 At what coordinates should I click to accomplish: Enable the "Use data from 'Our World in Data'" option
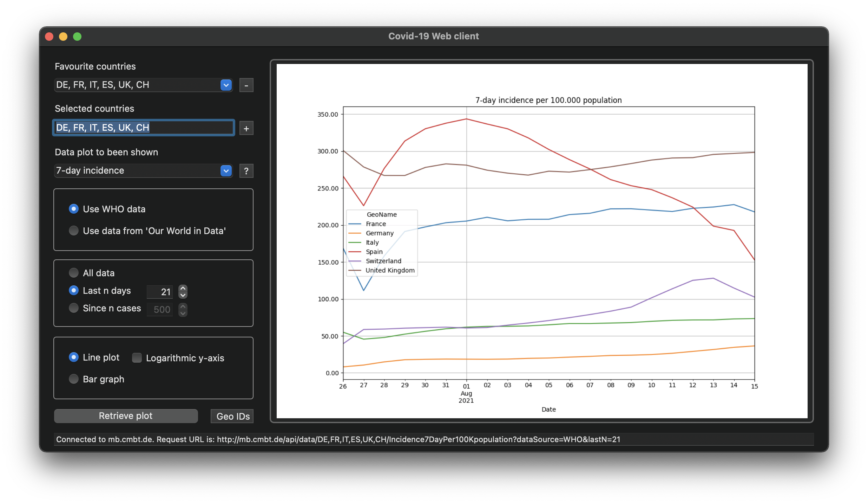[74, 231]
